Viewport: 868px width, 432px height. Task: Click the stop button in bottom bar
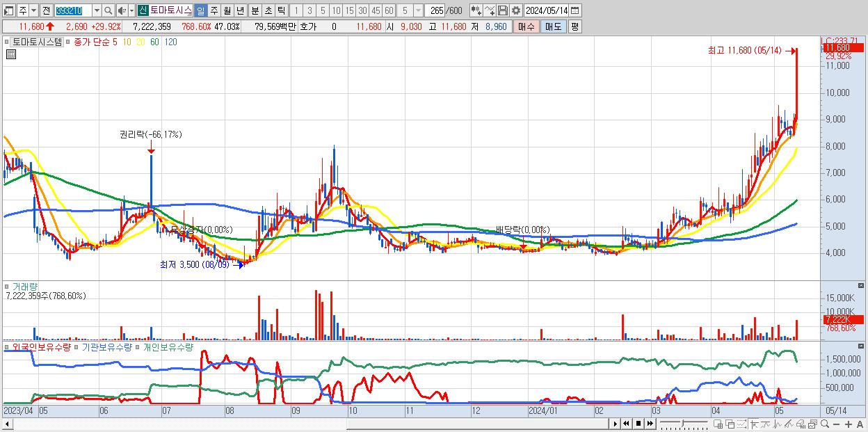[638, 424]
